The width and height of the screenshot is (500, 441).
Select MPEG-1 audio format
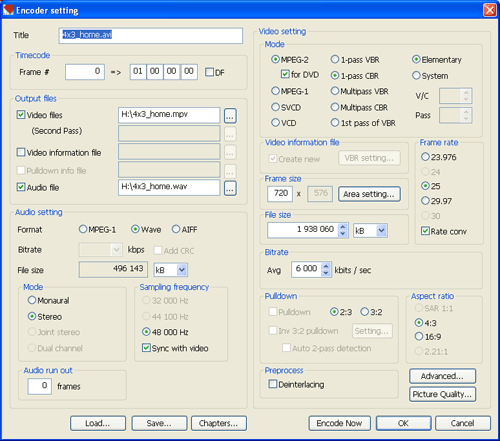[x=83, y=229]
